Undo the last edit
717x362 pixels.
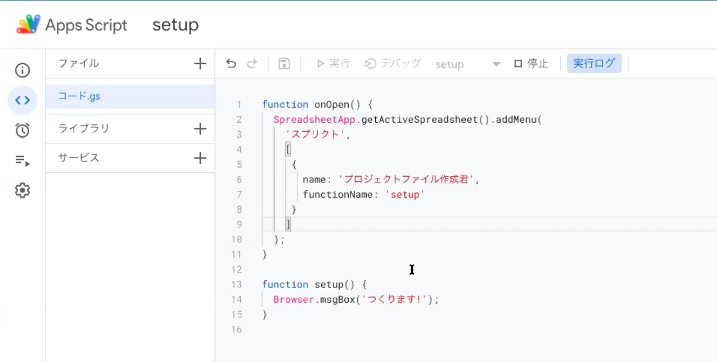click(x=231, y=64)
